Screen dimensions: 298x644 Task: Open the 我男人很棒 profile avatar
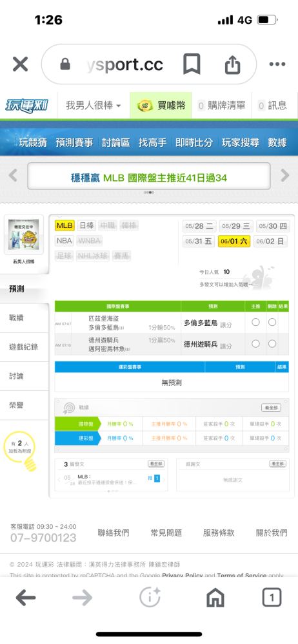[24, 235]
